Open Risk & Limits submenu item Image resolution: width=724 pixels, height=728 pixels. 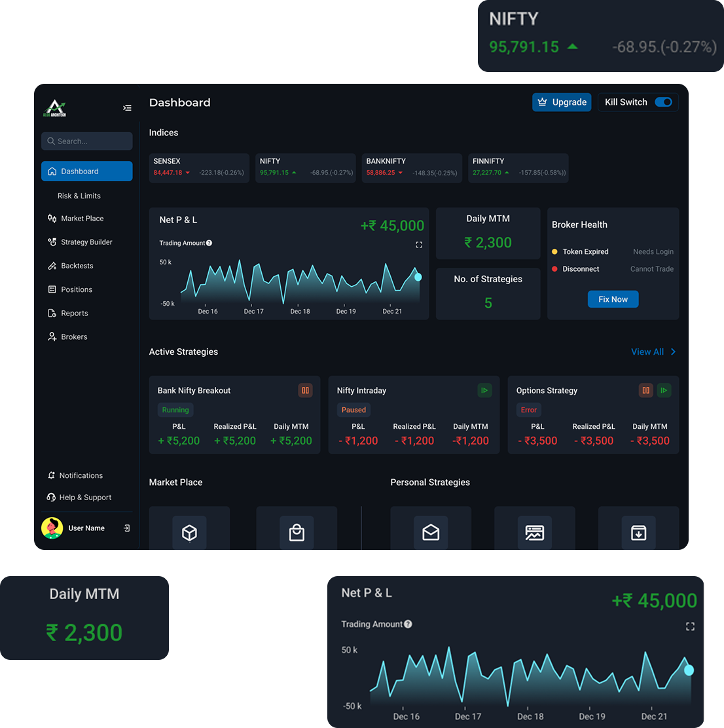79,196
